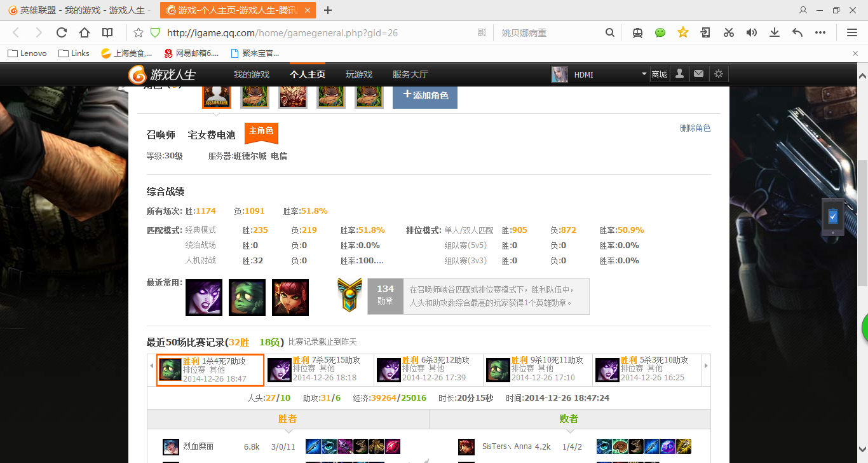
Task: Click the address bar URL field
Action: click(x=318, y=32)
